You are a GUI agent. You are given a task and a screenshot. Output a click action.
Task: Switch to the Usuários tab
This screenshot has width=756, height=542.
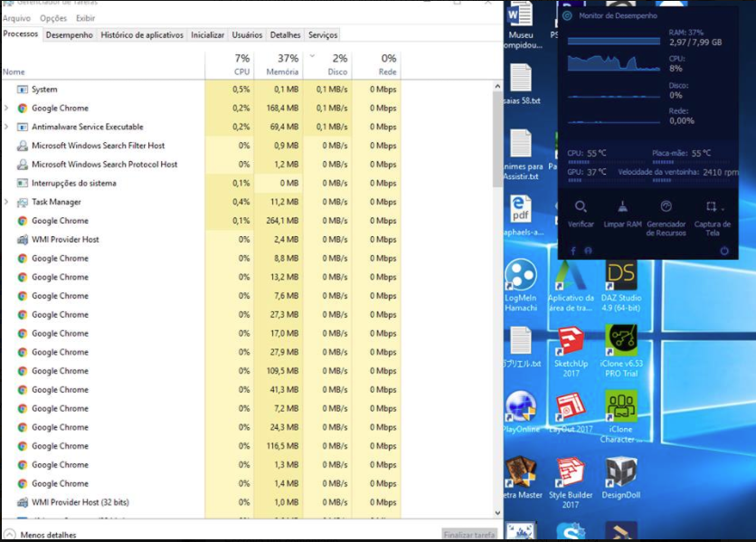click(247, 34)
